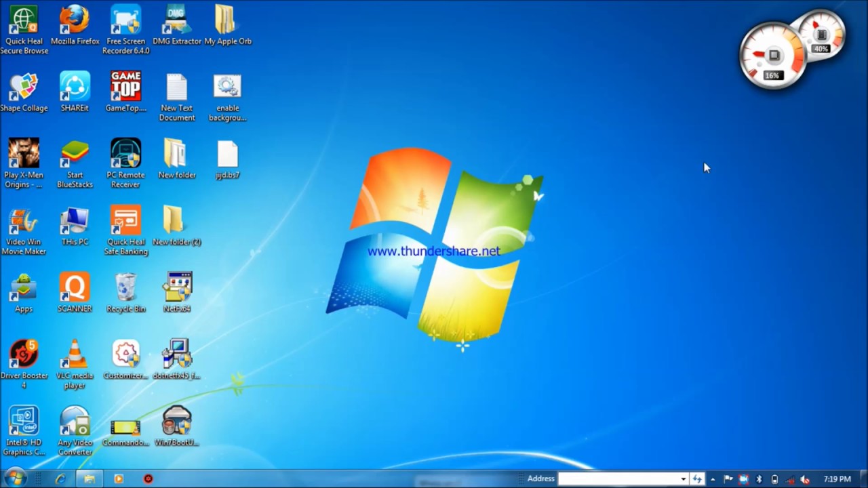Click the Address bar Go refresh button

pyautogui.click(x=697, y=479)
